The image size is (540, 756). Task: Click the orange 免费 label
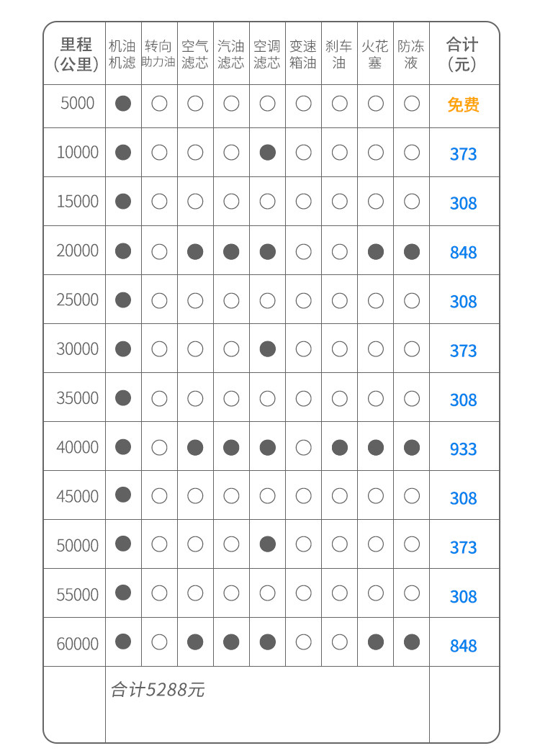click(x=463, y=105)
